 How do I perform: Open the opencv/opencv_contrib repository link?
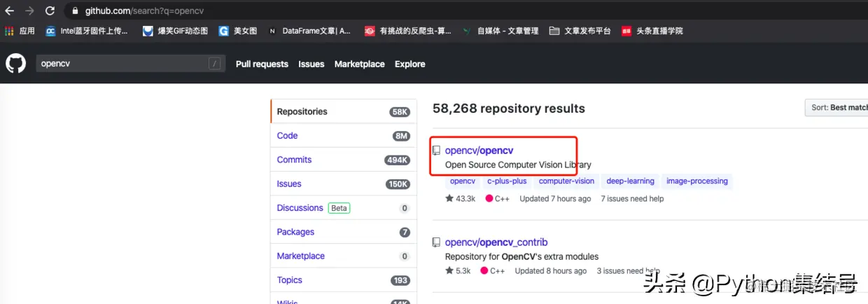[x=496, y=242]
